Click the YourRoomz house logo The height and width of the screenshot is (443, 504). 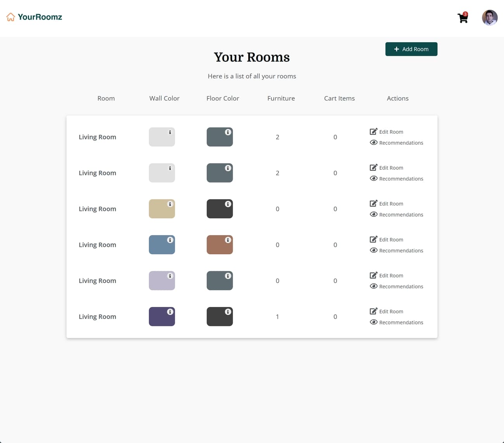(11, 17)
